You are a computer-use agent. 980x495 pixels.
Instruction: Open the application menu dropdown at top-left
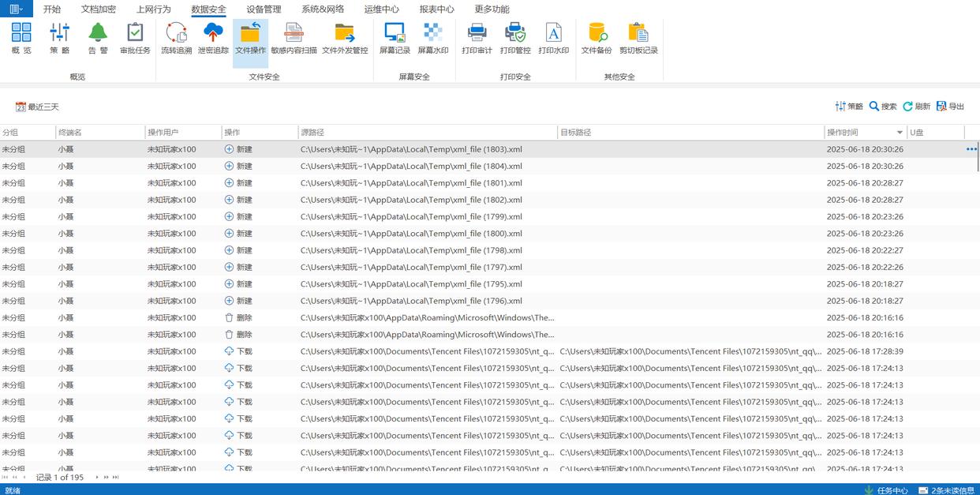16,9
